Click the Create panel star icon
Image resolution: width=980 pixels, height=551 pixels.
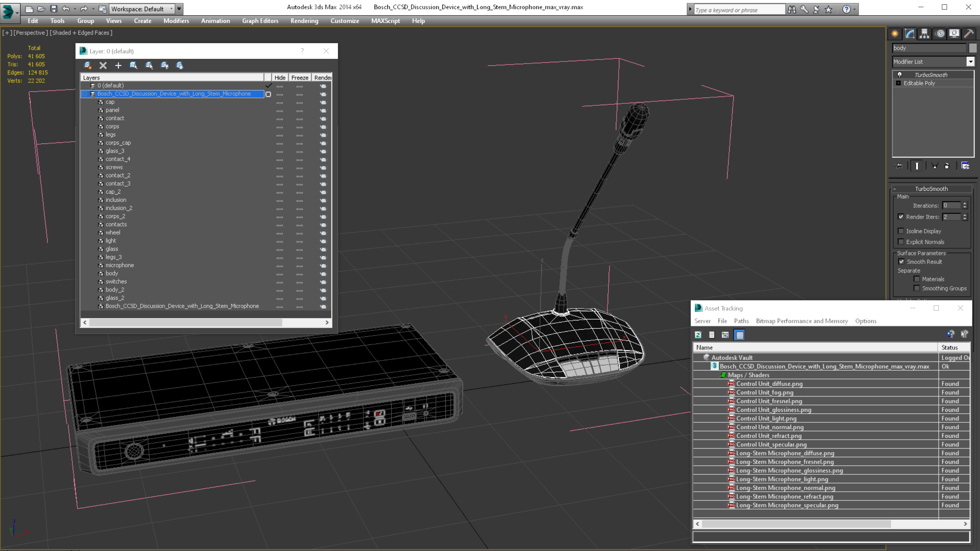click(x=895, y=34)
